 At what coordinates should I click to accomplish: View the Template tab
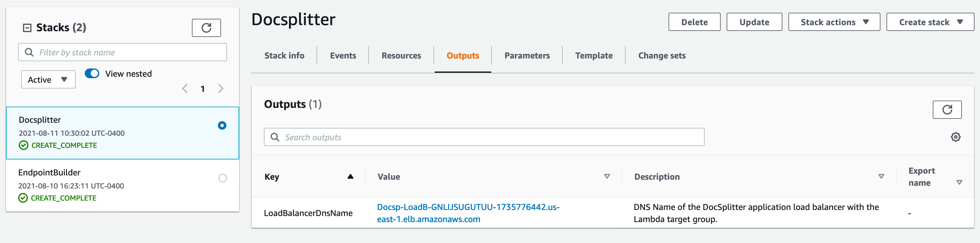(x=594, y=56)
